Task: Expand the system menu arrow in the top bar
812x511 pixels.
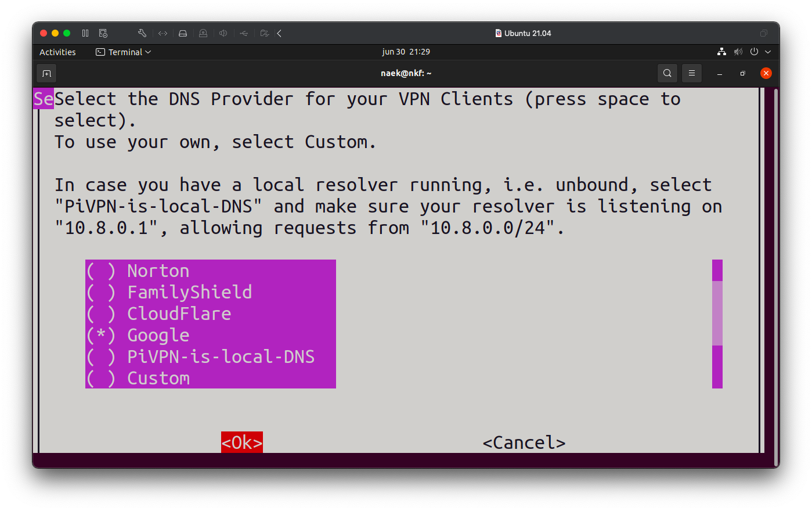Action: [x=768, y=52]
